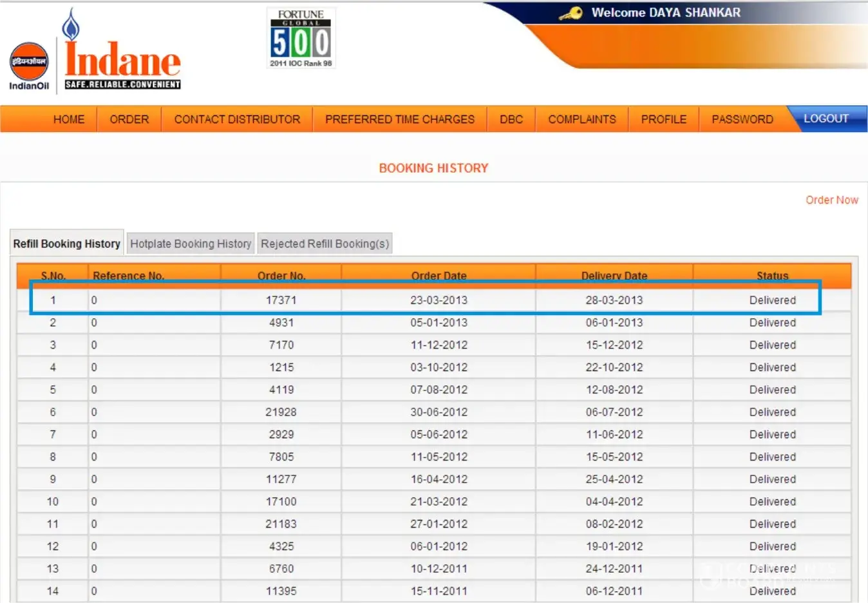Screen dimensions: 868x603
Task: Click the Order Now link
Action: (x=831, y=200)
